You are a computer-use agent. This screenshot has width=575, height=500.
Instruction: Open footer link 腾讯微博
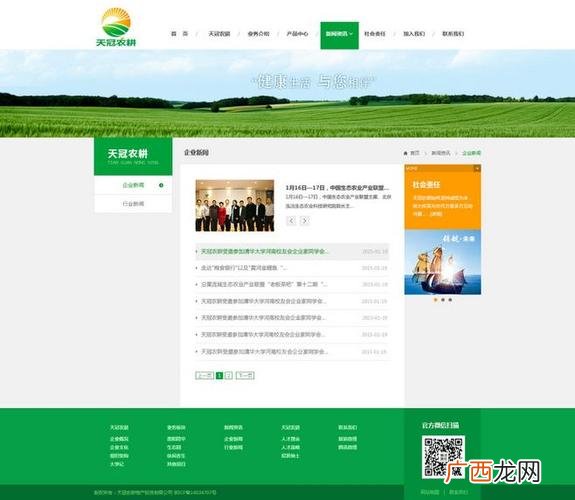pyautogui.click(x=347, y=448)
